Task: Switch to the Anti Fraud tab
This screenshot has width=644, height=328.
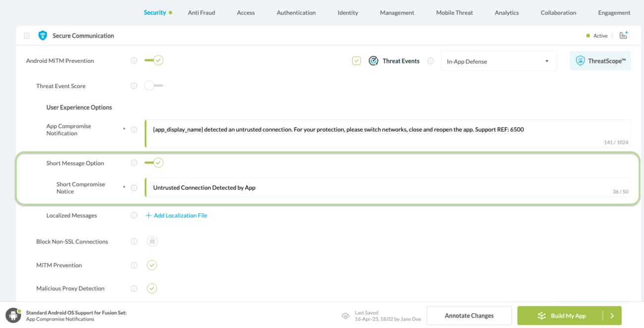Action: (201, 13)
